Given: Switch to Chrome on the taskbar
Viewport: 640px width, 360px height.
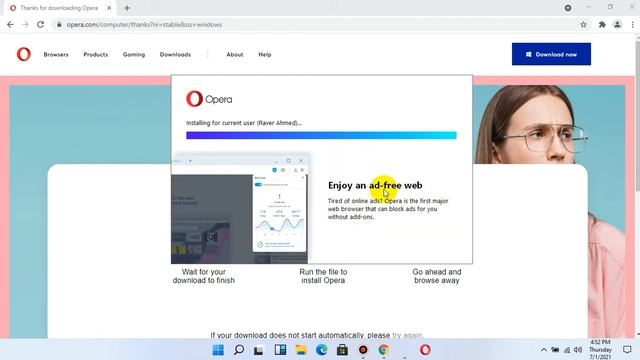Looking at the screenshot, I should point(384,350).
